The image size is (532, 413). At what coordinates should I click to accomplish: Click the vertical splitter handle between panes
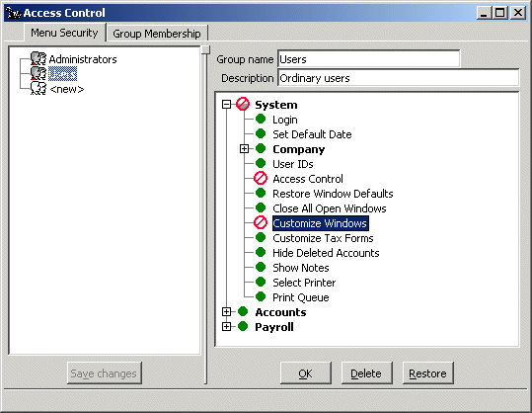click(x=205, y=50)
